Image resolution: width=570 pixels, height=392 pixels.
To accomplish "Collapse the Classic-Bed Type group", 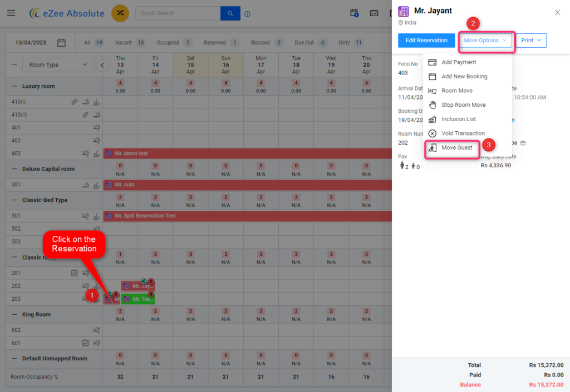I will [x=14, y=200].
